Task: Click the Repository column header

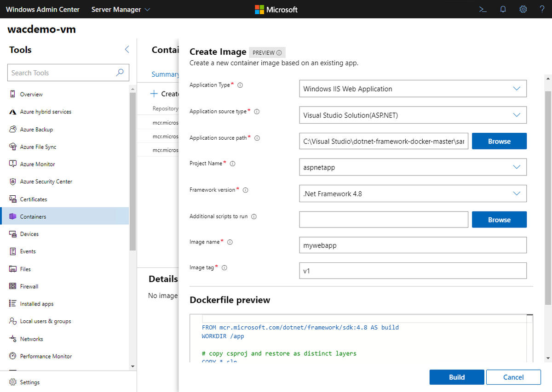Action: [x=165, y=108]
